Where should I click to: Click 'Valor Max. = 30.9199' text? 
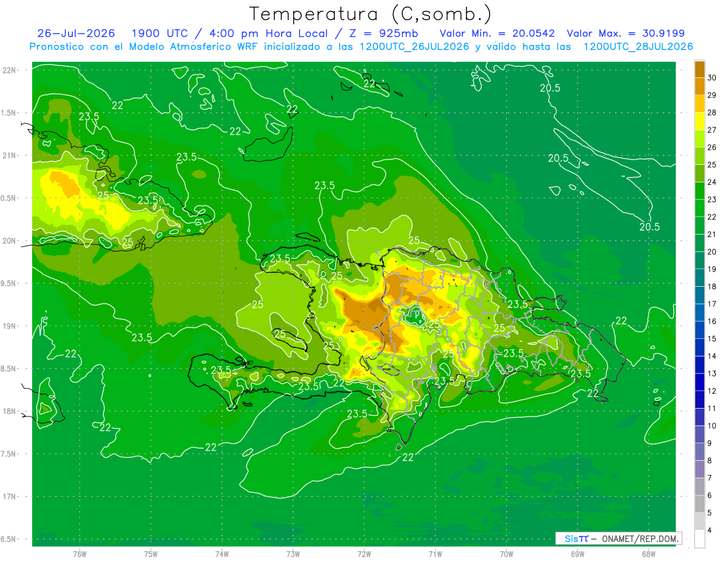coord(625,33)
